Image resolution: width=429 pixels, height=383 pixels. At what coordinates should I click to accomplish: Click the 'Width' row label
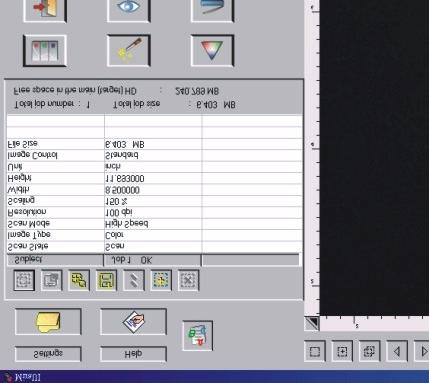tap(18, 190)
